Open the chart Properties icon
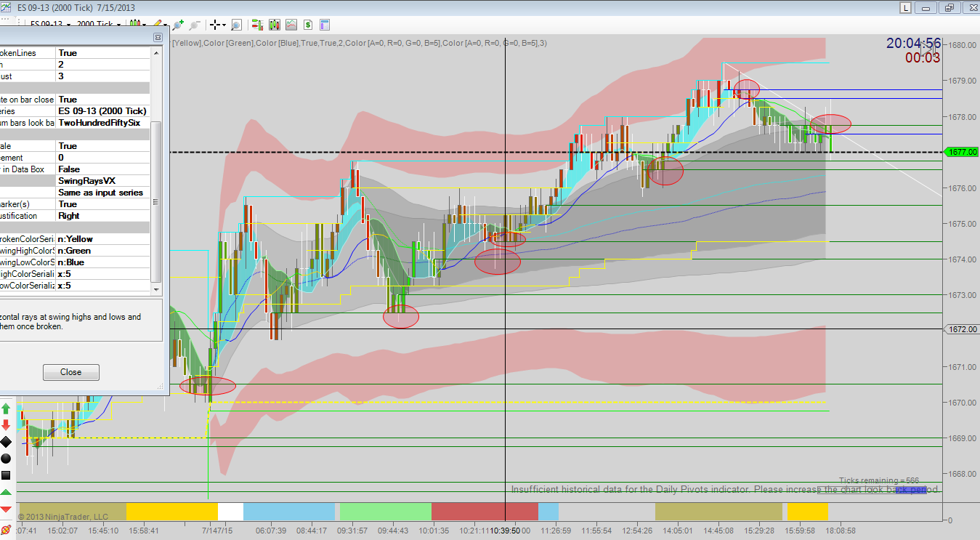980x540 pixels. pos(325,24)
